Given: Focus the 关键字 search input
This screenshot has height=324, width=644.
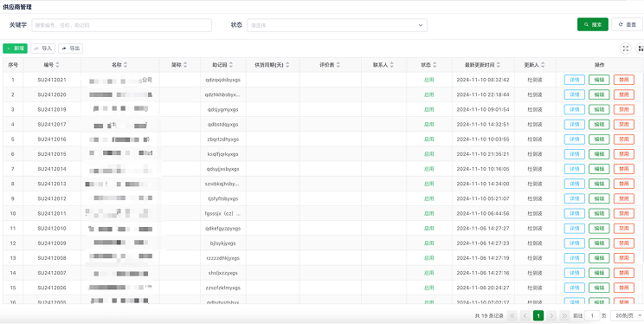Looking at the screenshot, I should click(121, 25).
